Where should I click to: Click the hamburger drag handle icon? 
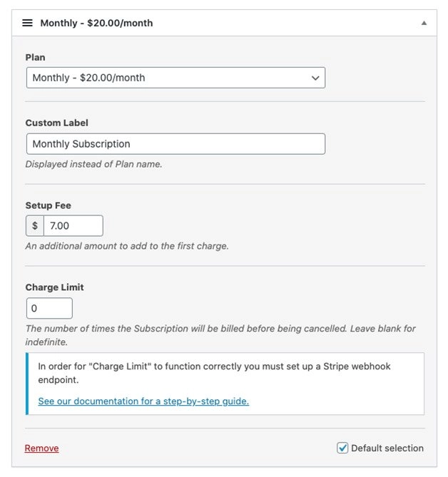click(27, 23)
